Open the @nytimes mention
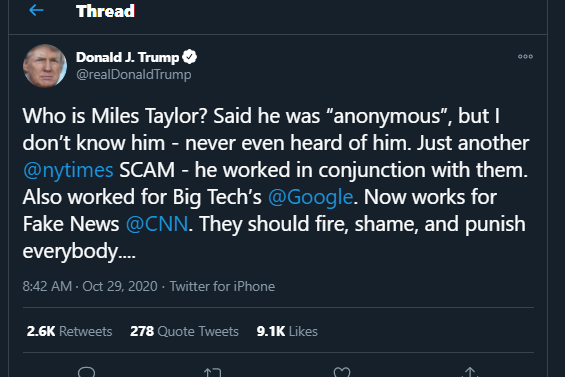 [x=68, y=170]
